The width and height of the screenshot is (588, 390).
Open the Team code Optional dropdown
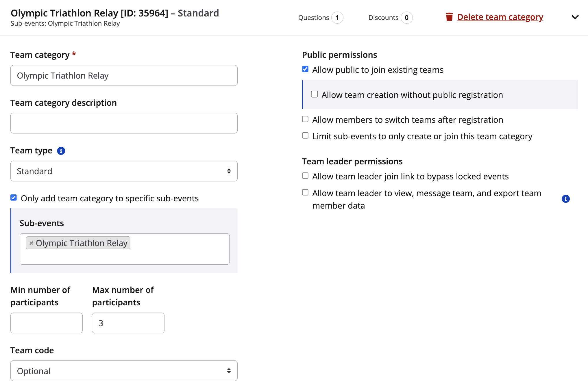[124, 371]
